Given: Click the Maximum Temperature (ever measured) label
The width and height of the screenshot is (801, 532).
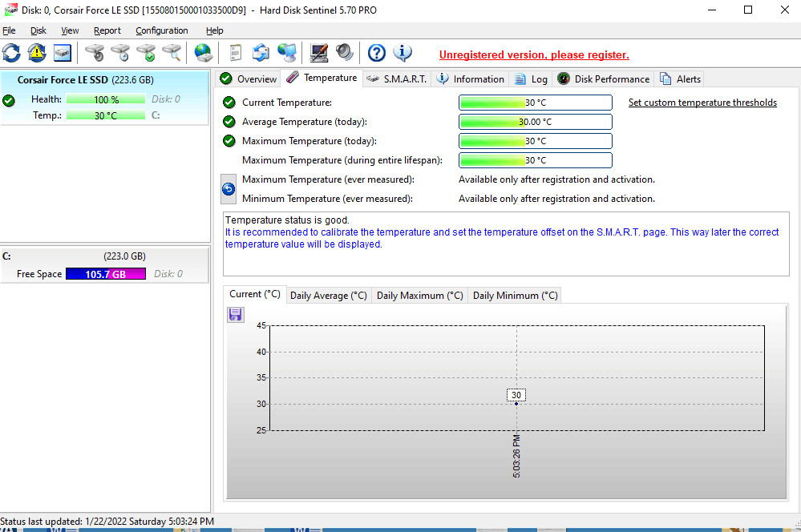Looking at the screenshot, I should (328, 179).
